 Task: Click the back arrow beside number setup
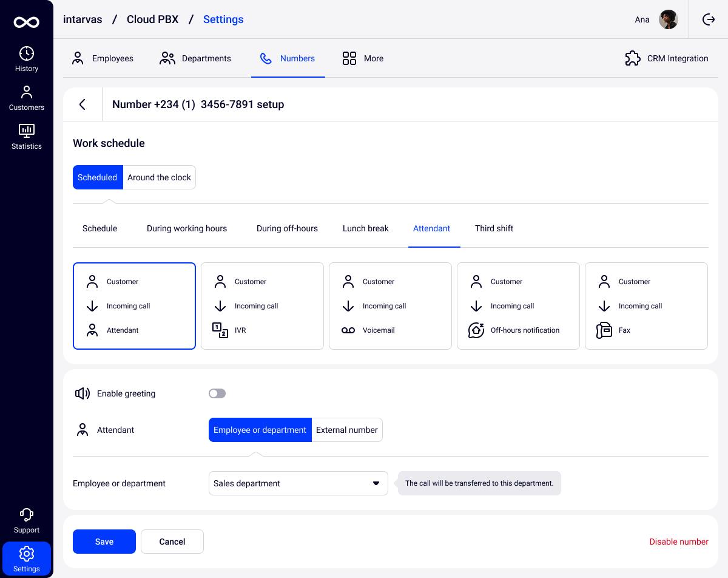pos(83,104)
